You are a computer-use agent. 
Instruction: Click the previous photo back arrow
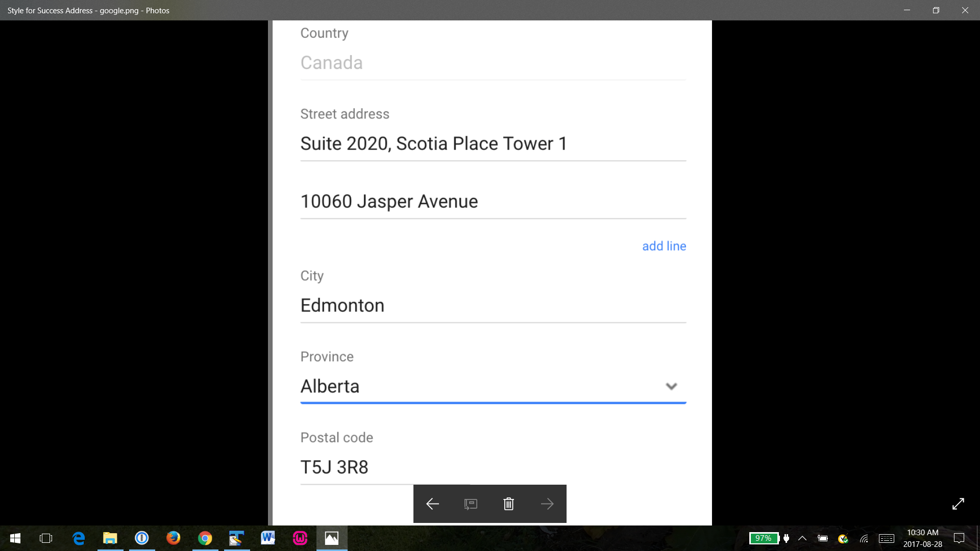pos(432,504)
